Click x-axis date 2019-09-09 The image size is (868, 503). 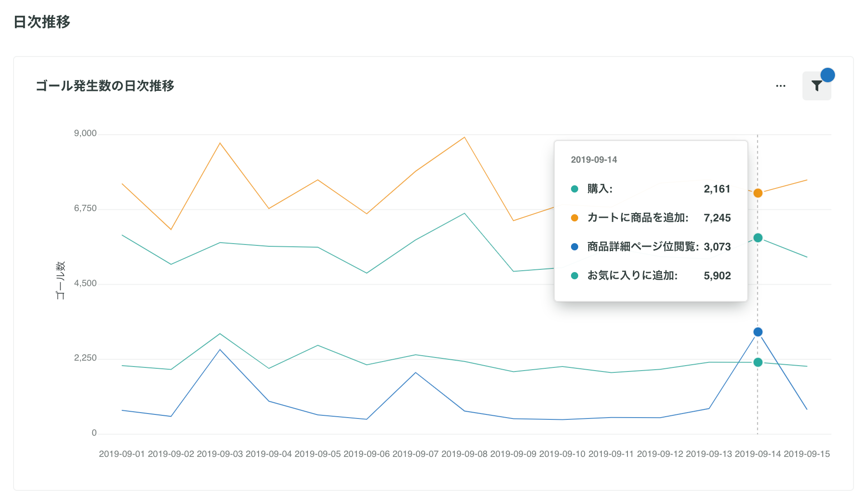coord(513,454)
